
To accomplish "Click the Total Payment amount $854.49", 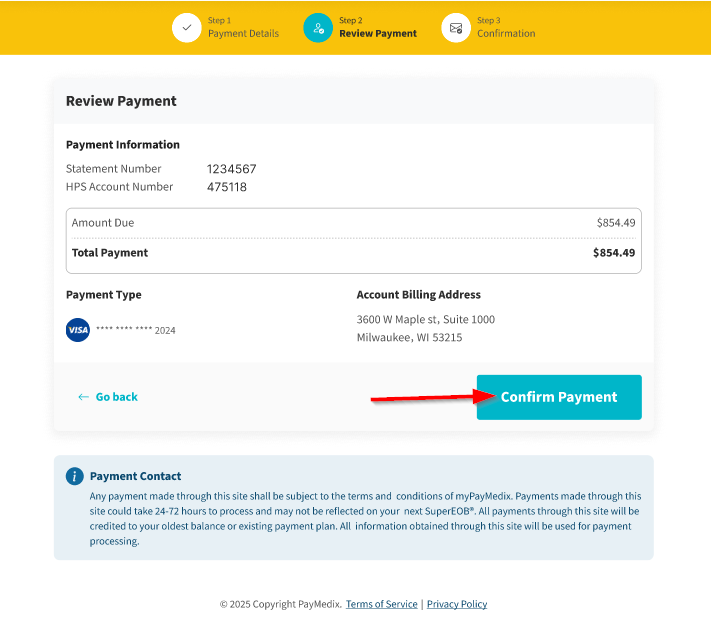I will pyautogui.click(x=613, y=253).
